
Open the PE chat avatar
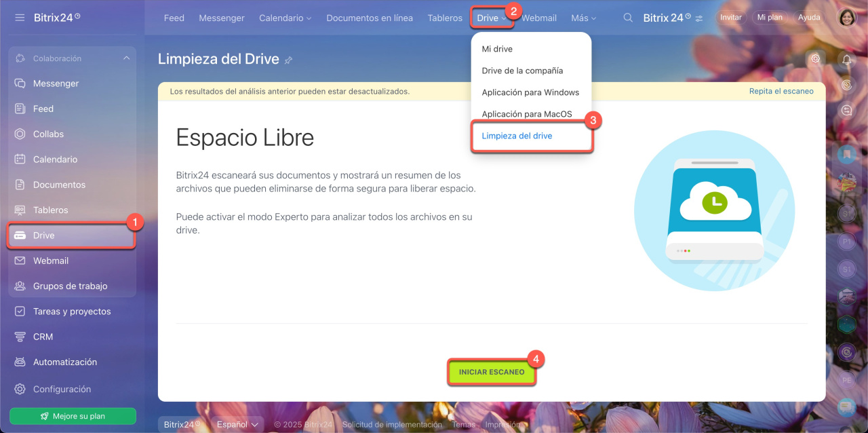click(847, 380)
